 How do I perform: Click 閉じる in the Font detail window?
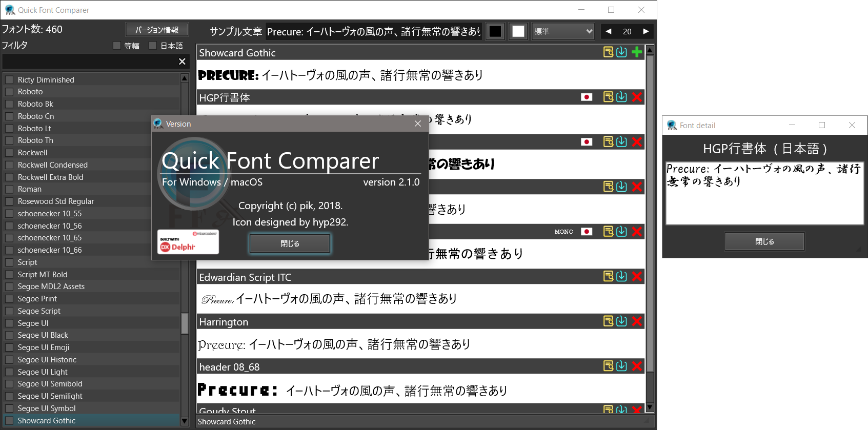tap(764, 241)
